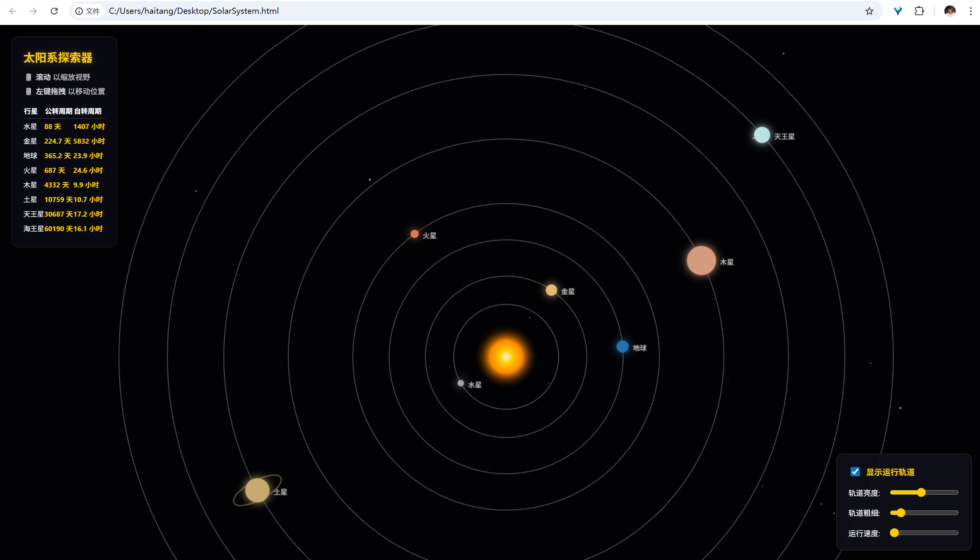
Task: Open Chrome three-dot menu
Action: [x=970, y=11]
